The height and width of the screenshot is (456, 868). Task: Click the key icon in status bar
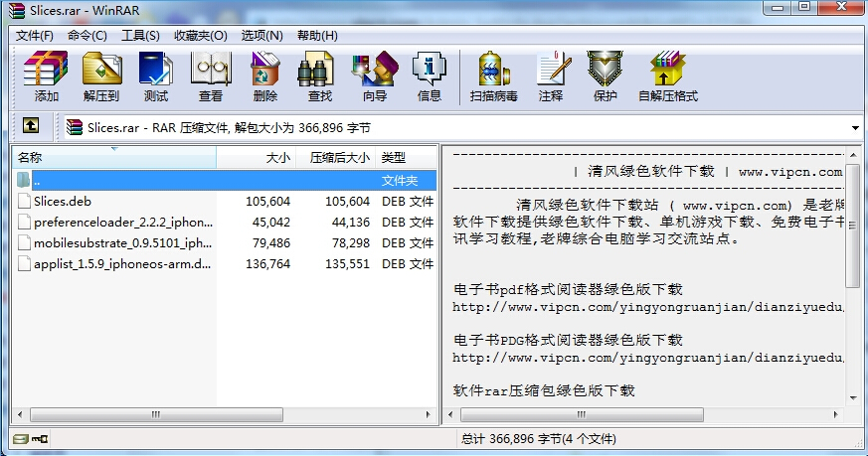click(40, 438)
